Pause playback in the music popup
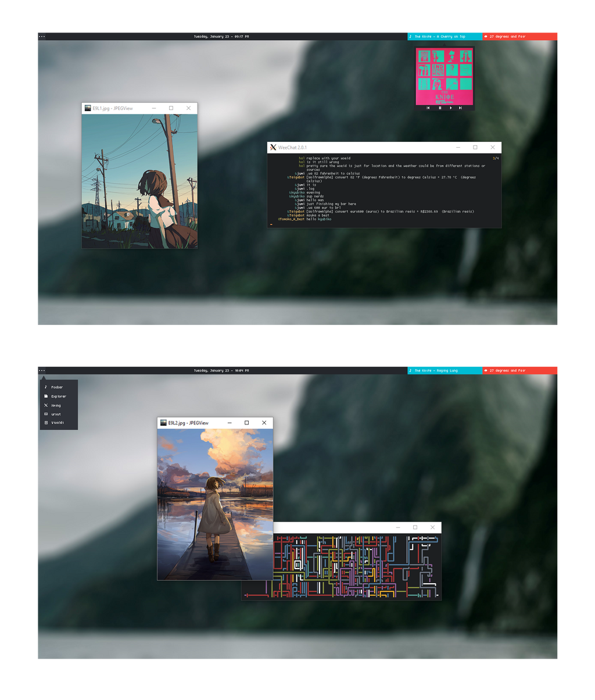 click(440, 108)
